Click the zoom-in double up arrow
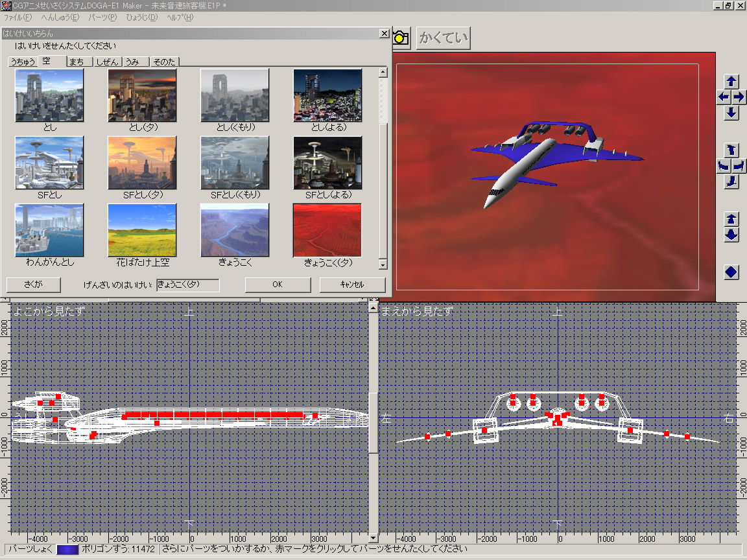Screen dimensions: 747x560 731,219
